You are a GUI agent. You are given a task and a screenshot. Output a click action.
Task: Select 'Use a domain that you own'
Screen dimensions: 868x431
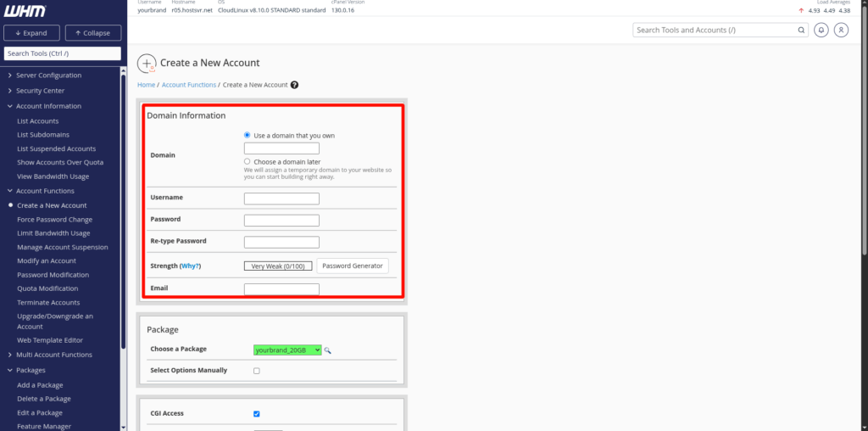[x=248, y=135]
